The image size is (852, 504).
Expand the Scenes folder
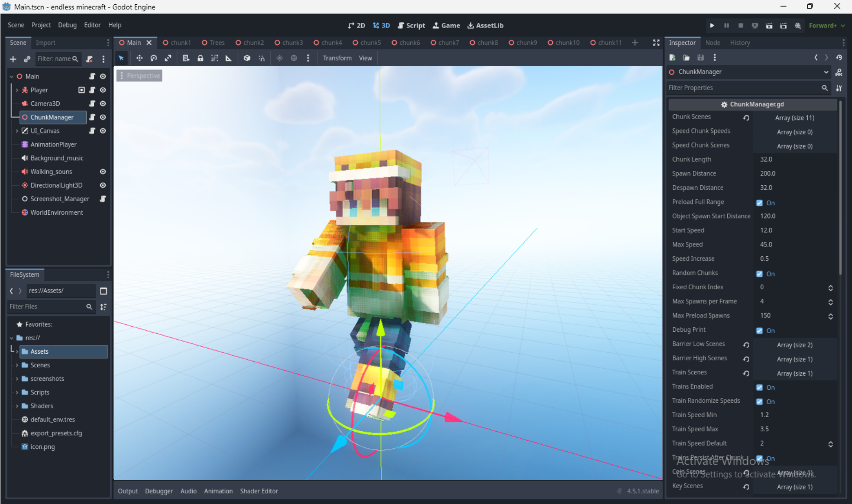[x=17, y=365]
